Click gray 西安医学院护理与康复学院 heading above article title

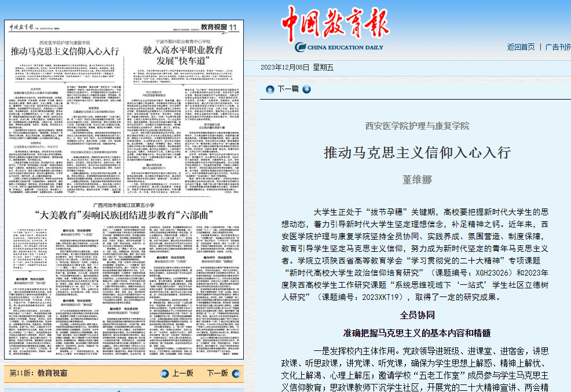tap(418, 126)
